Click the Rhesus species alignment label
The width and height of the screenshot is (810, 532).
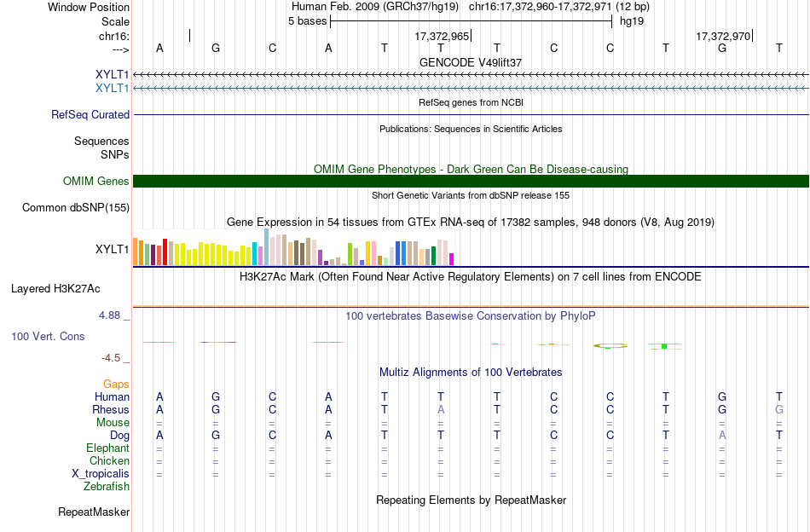click(111, 409)
